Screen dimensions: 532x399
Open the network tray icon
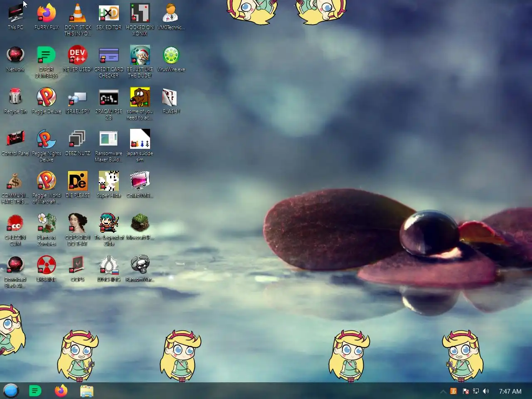click(476, 391)
